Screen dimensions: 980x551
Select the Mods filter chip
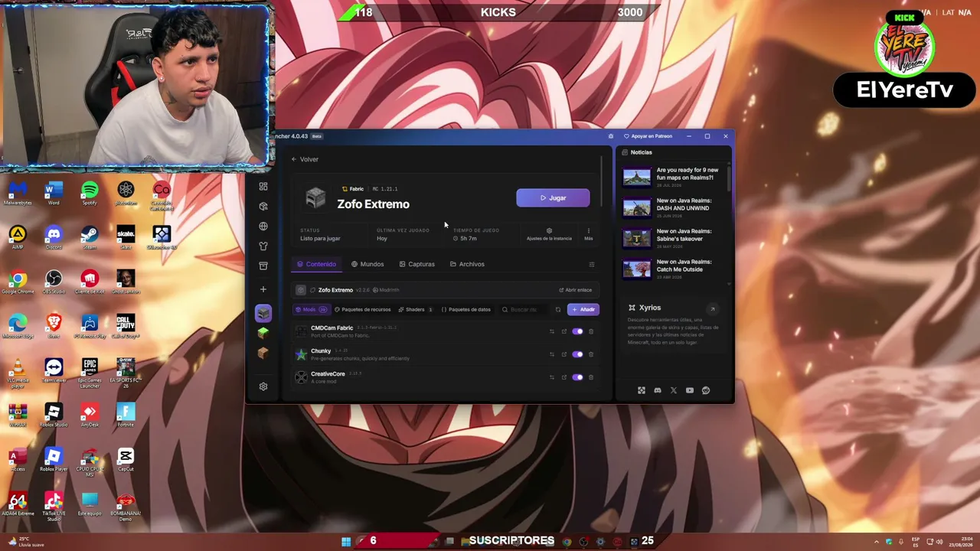[x=312, y=310]
